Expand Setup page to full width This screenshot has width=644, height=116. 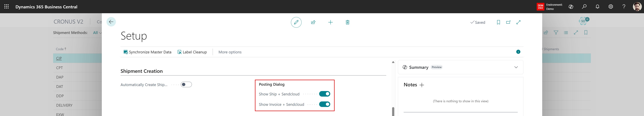[519, 22]
